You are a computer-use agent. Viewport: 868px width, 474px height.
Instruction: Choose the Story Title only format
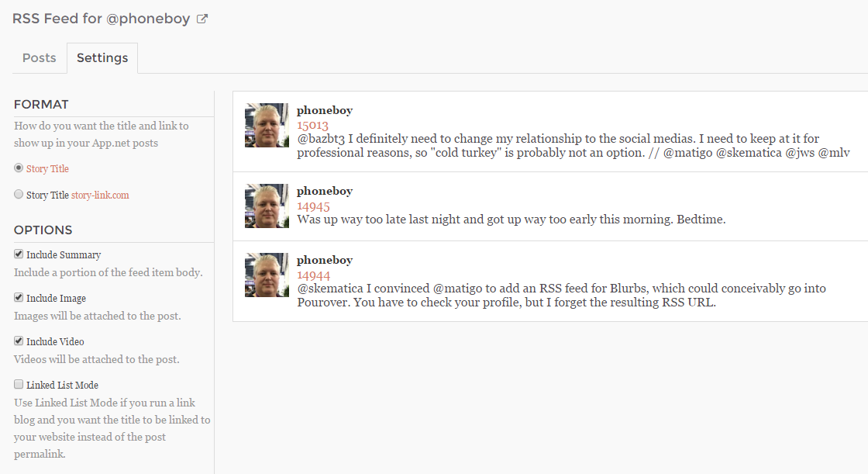19,168
